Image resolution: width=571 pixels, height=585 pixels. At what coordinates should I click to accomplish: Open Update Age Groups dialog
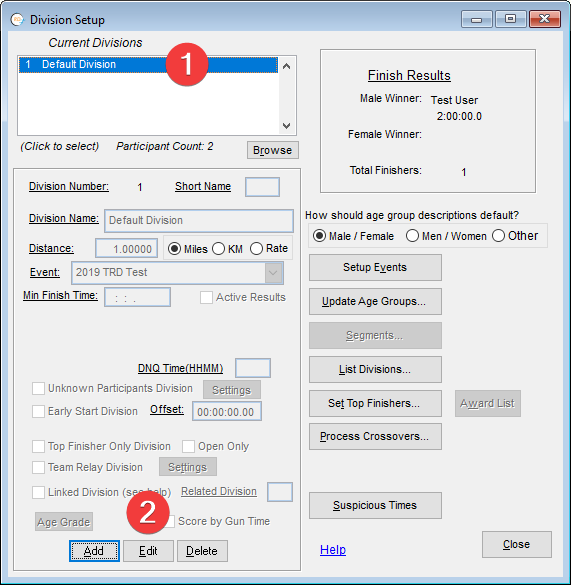click(x=375, y=301)
